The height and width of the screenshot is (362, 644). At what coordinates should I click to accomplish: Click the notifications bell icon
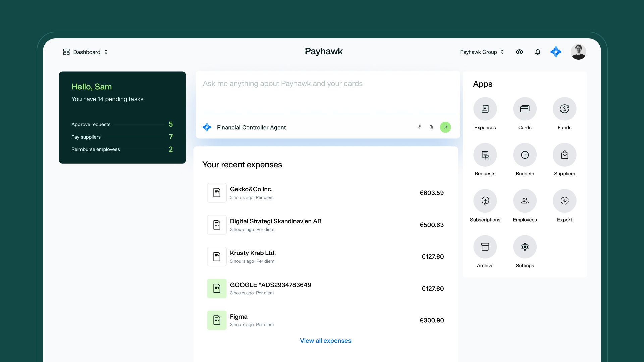point(538,52)
